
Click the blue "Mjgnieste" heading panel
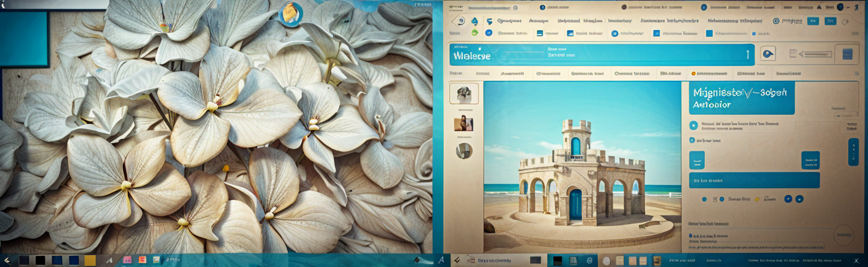pyautogui.click(x=742, y=98)
